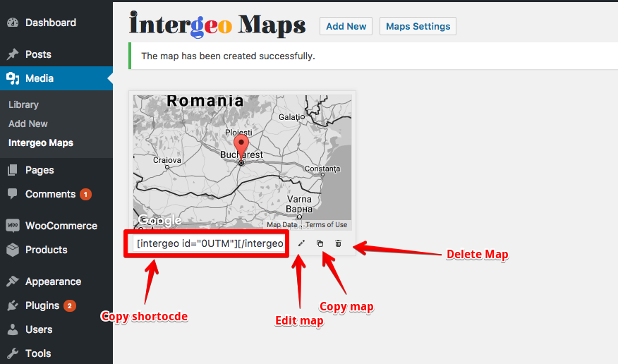Go to Pages in sidebar
Screen dimensions: 618x364
pyautogui.click(x=40, y=170)
